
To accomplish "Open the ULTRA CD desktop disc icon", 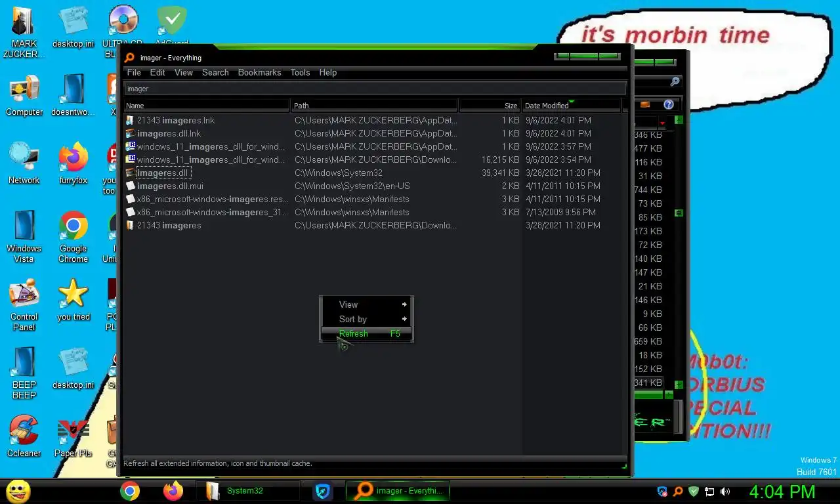I will point(123,26).
